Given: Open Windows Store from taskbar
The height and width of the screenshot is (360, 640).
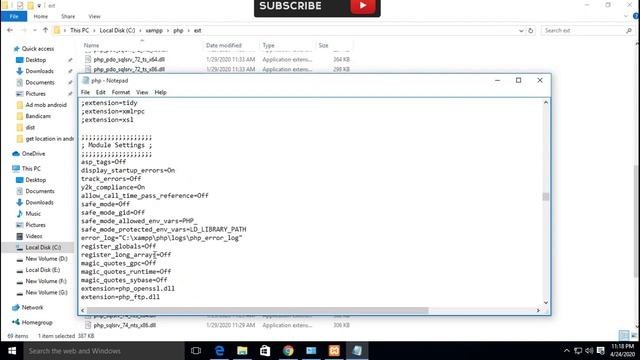Looking at the screenshot, I should pos(265,351).
